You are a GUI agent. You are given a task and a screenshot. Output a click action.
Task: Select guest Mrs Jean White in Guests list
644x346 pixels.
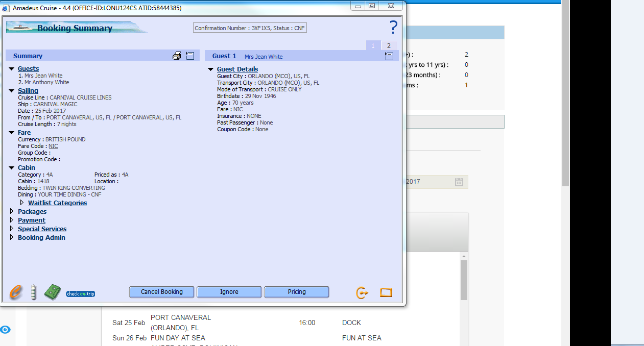40,76
